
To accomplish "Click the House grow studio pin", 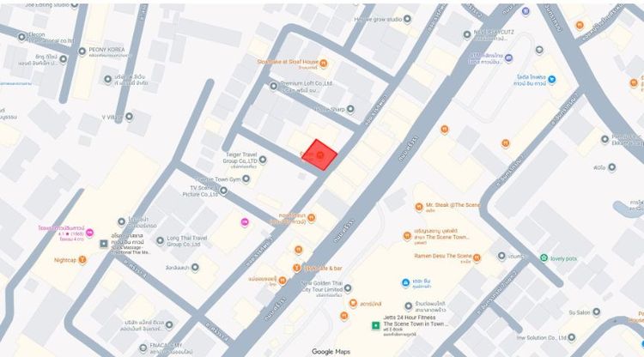I will tap(407, 19).
